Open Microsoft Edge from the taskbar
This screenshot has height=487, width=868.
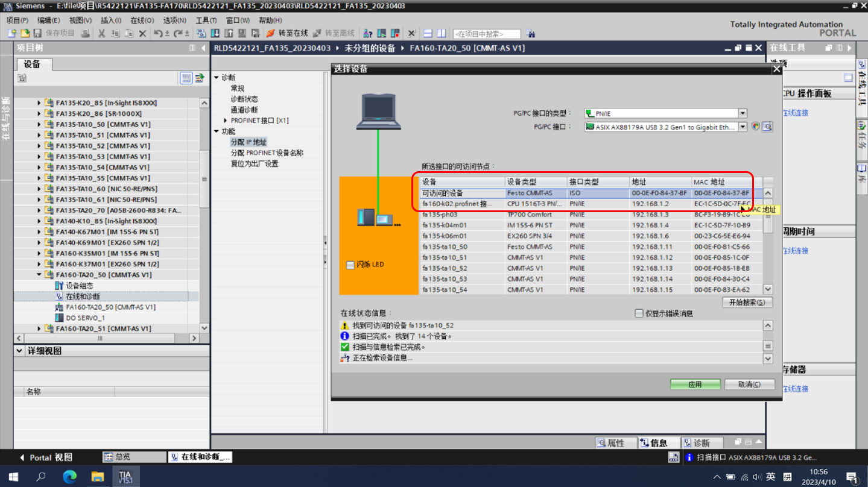coord(70,476)
